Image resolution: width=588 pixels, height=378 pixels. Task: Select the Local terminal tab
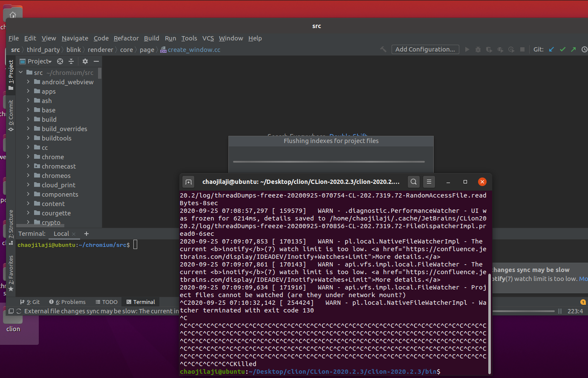61,234
